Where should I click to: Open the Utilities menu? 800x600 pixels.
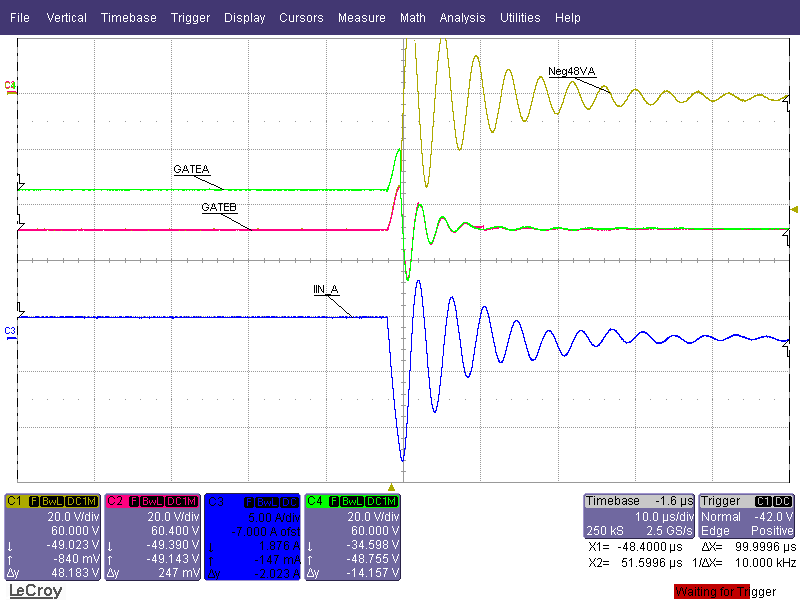[520, 18]
